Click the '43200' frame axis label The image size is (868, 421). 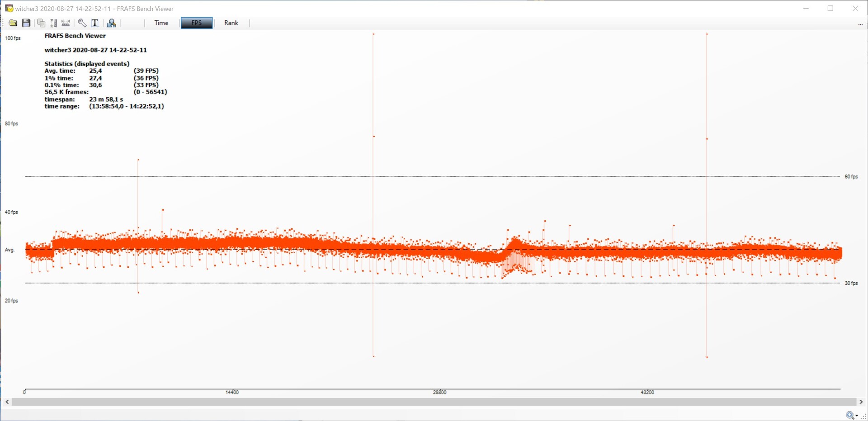(647, 393)
